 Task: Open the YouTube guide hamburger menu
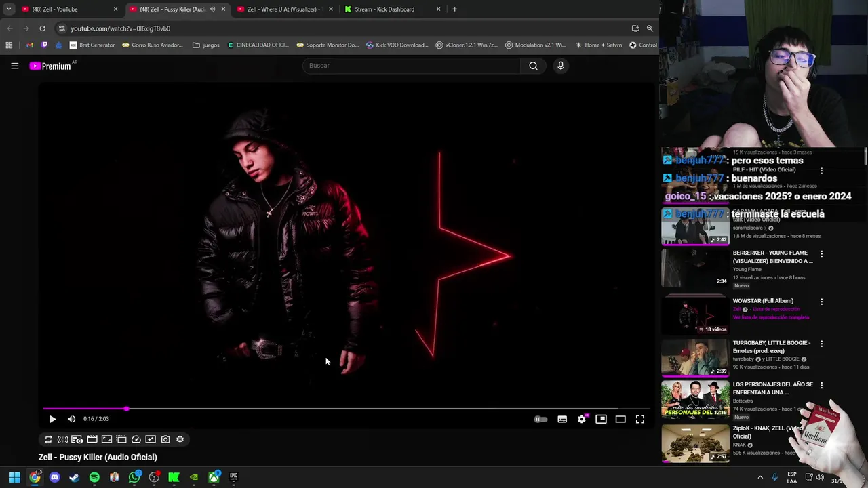click(x=14, y=66)
